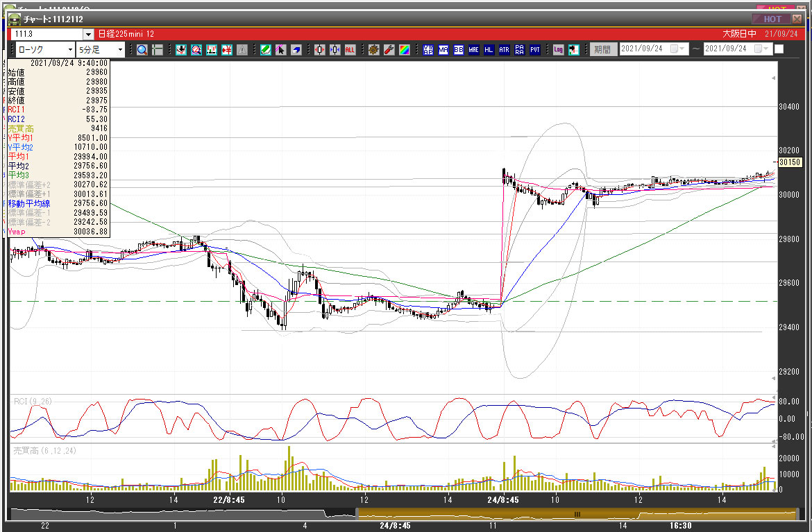812x532 pixels.
Task: Click the bar chart comparison icon
Action: pos(211,50)
